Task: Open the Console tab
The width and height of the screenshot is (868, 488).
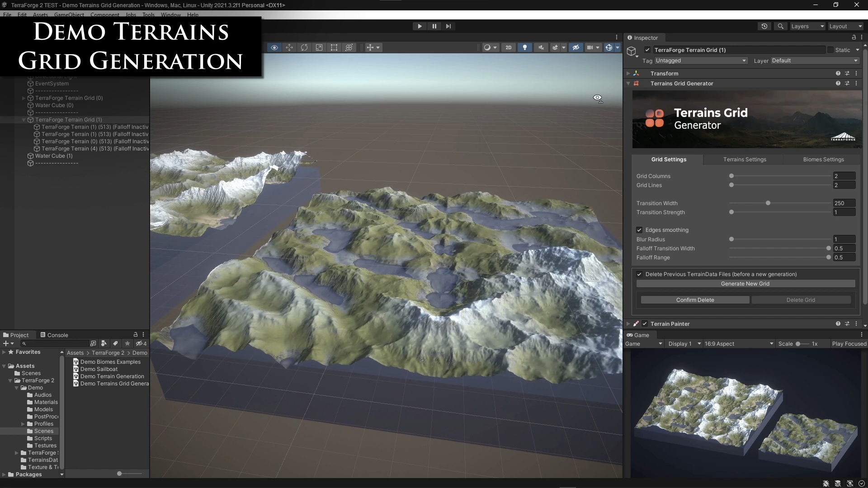Action: (x=54, y=335)
